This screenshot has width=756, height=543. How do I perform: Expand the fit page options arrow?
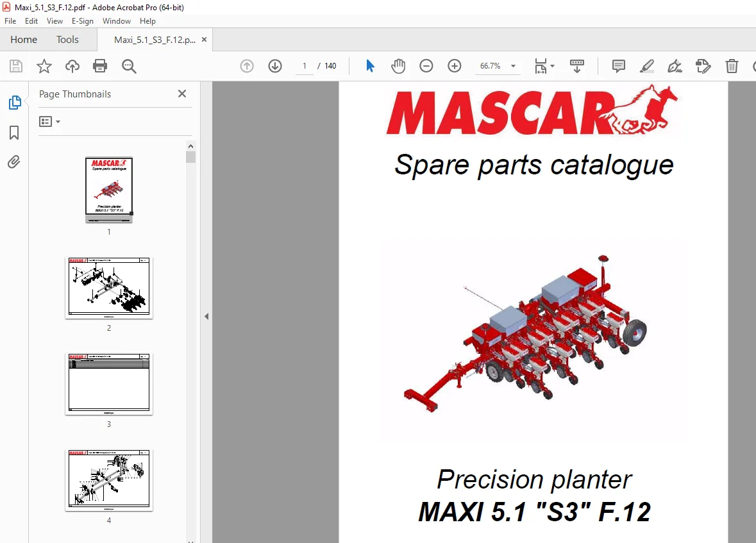pos(553,66)
